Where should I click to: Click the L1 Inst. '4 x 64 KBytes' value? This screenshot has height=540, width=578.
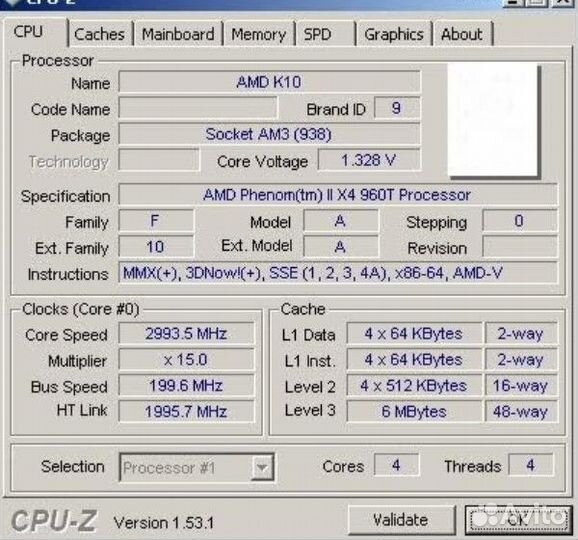pyautogui.click(x=414, y=360)
